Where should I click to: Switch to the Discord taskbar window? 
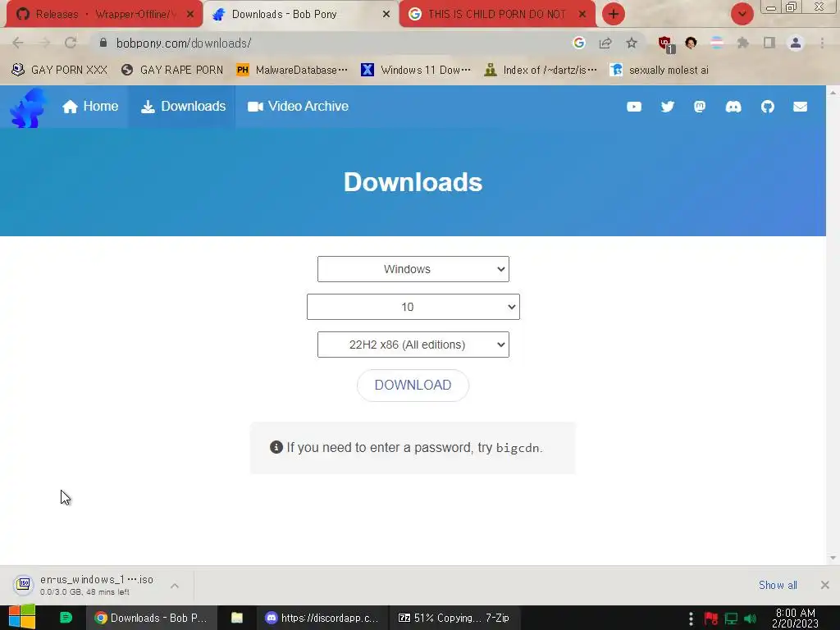tap(322, 618)
